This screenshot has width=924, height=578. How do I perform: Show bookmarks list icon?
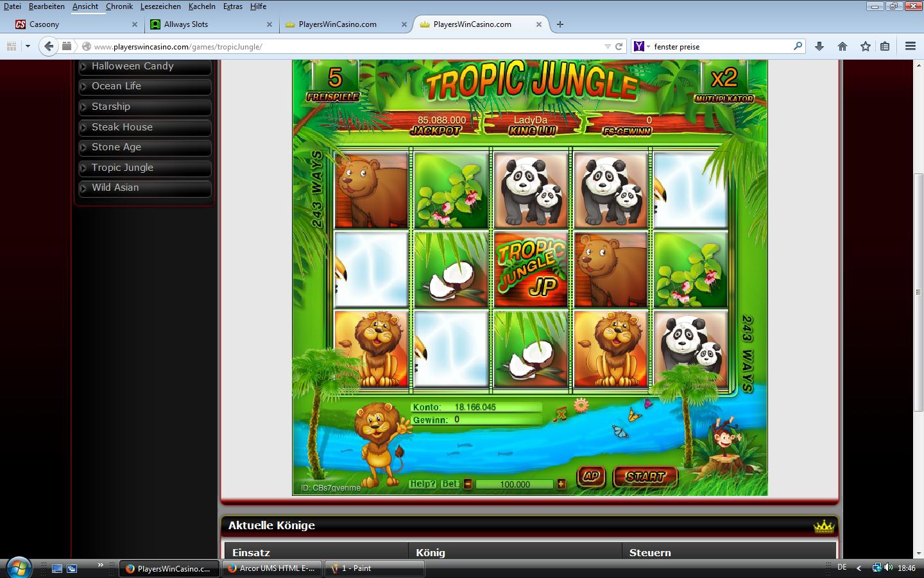(885, 46)
